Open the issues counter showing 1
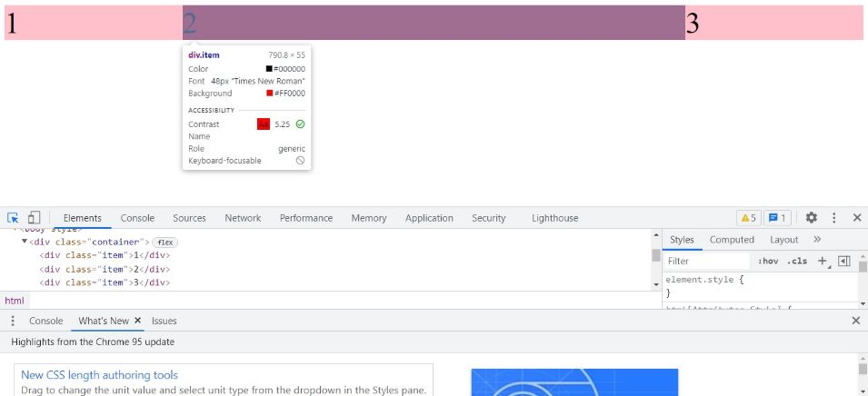Viewport: 868px width, 396px height. coord(777,218)
